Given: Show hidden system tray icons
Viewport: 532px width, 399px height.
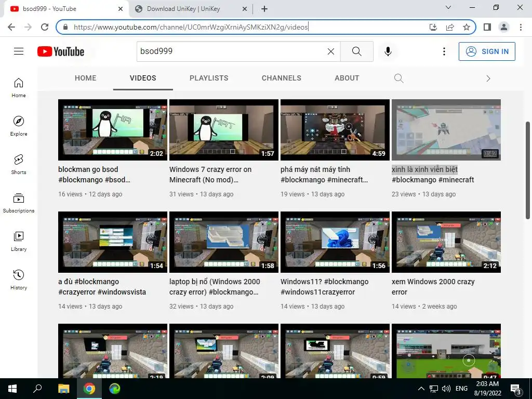Looking at the screenshot, I should tap(421, 389).
